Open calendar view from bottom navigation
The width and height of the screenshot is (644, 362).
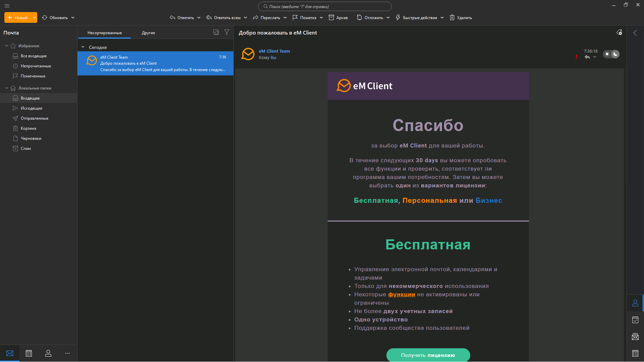click(29, 353)
